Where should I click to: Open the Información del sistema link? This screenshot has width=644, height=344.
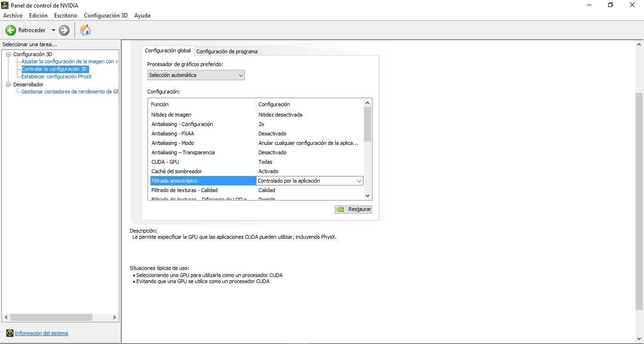coord(41,333)
